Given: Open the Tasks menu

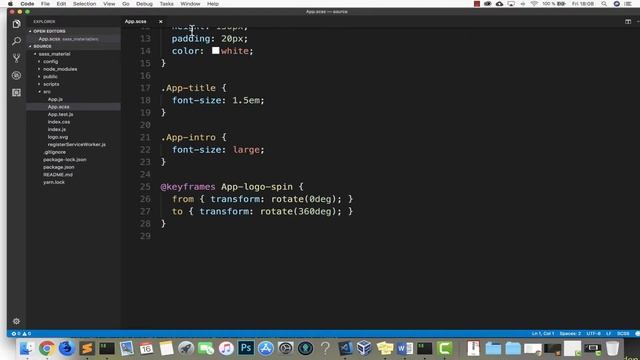Looking at the screenshot, I should (167, 4).
